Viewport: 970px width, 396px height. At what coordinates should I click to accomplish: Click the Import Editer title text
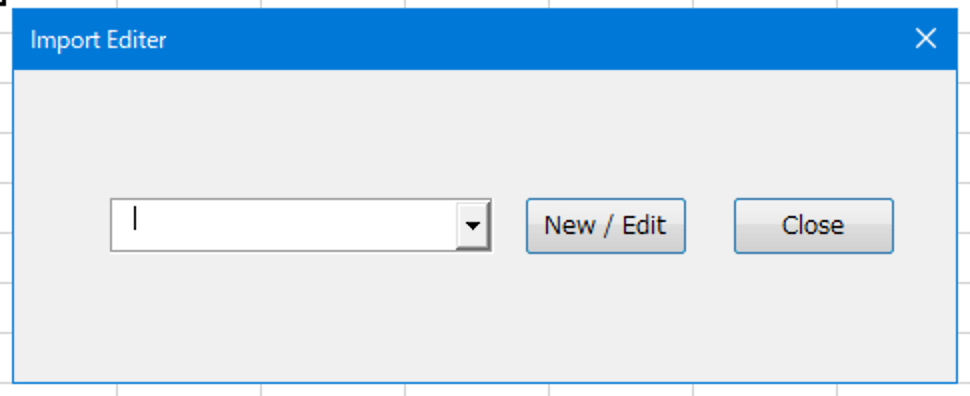coord(98,40)
